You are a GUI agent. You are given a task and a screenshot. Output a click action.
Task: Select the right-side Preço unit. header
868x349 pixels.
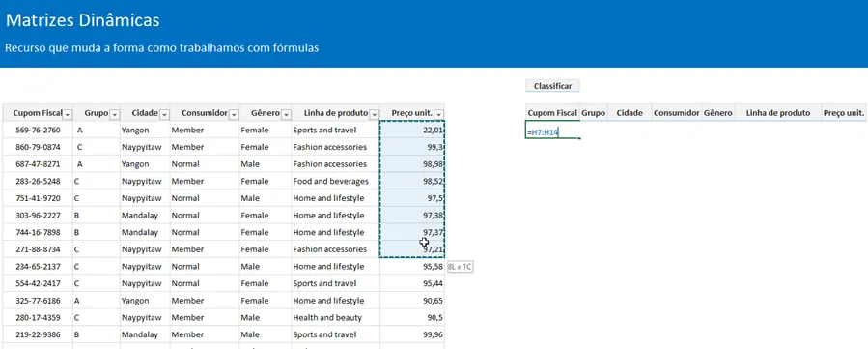coord(844,113)
